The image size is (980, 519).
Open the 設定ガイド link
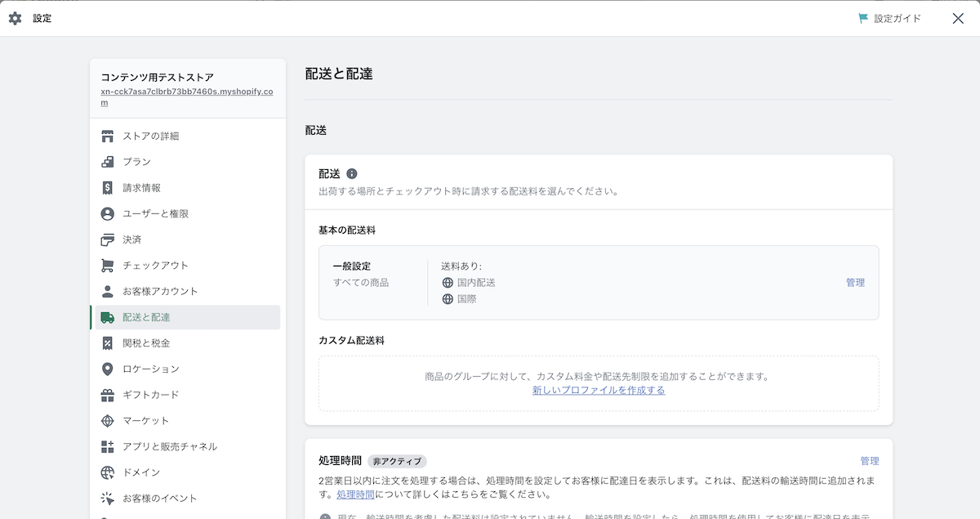coord(889,18)
